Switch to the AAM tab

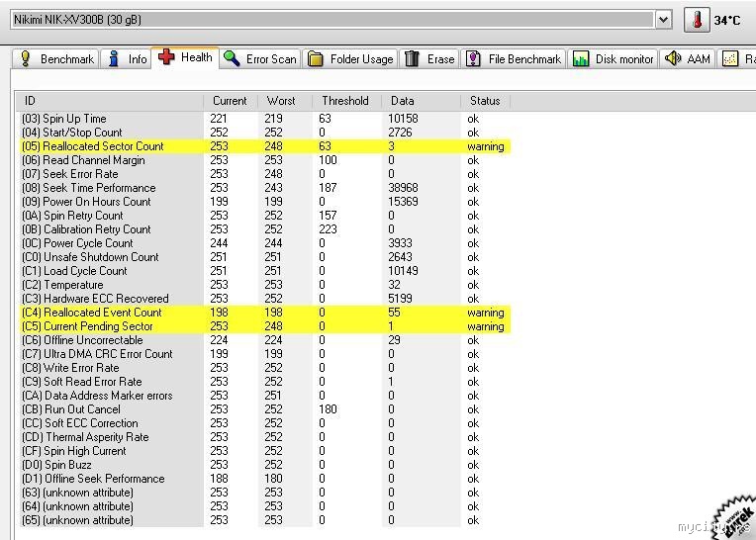pyautogui.click(x=688, y=58)
